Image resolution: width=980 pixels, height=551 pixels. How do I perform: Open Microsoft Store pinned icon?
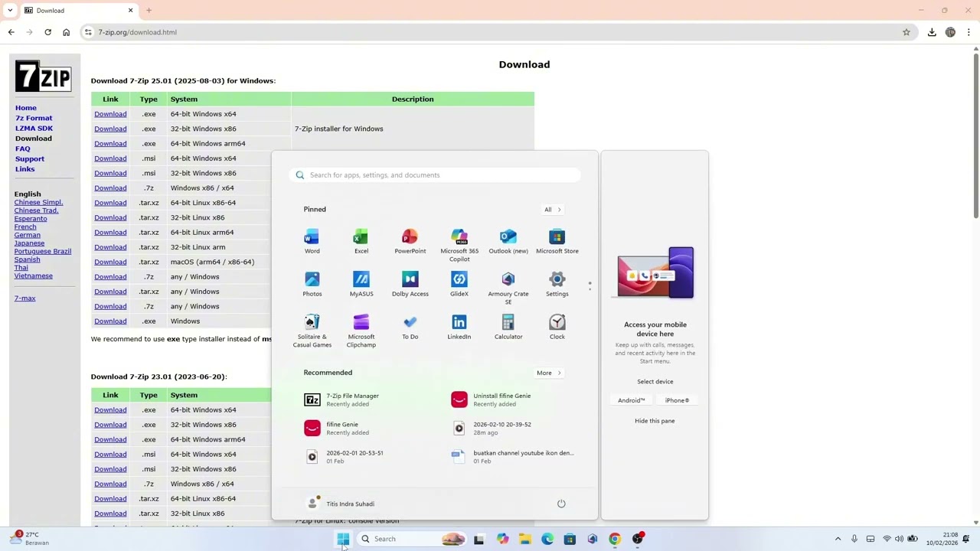557,241
